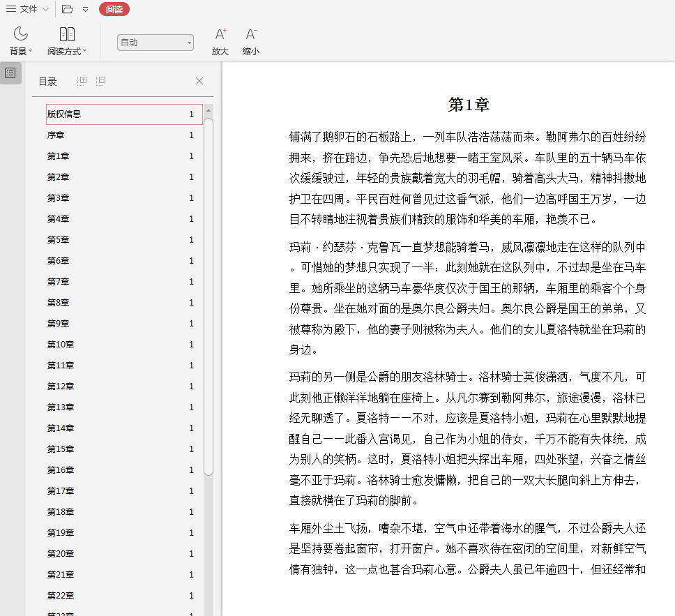
Task: Click the contents list scrollbar thumb
Action: coord(208,296)
